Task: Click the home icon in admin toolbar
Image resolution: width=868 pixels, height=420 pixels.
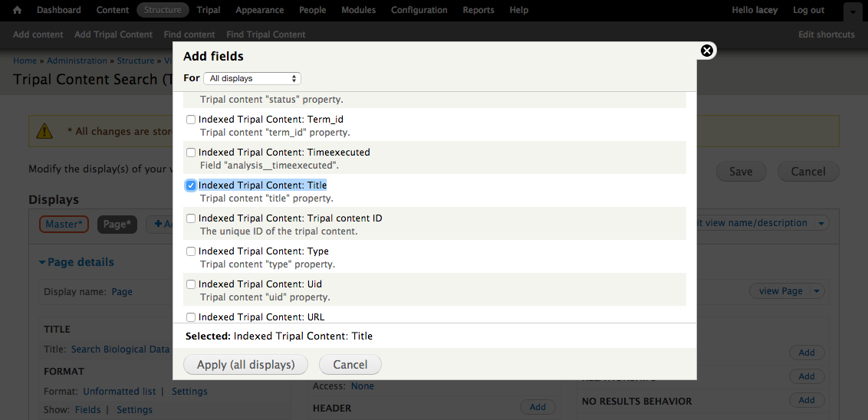Action: 17,10
